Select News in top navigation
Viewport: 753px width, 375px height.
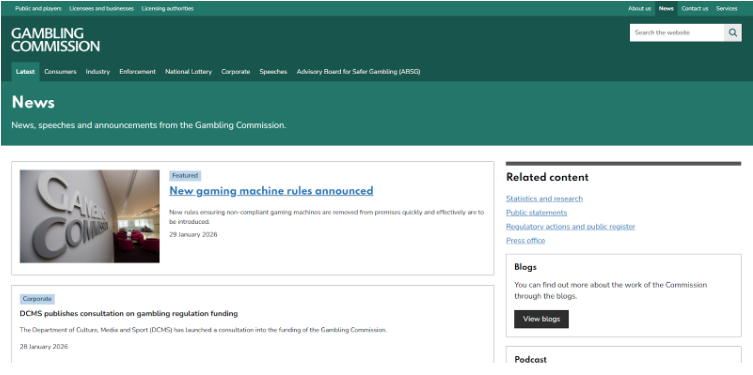pos(666,9)
